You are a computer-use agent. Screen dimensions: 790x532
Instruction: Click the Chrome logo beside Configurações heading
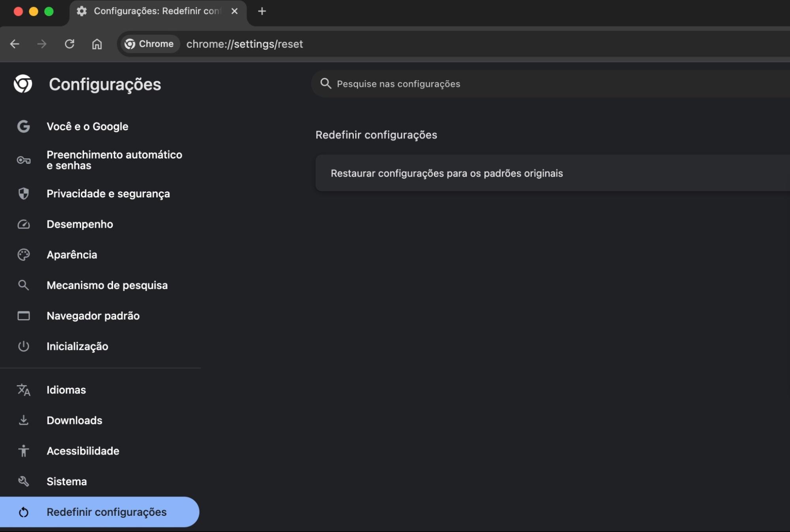24,84
